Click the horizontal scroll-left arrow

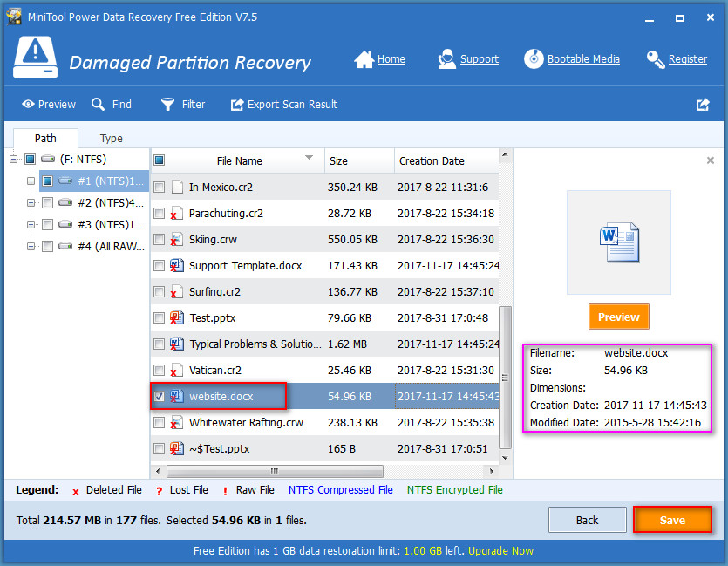158,471
